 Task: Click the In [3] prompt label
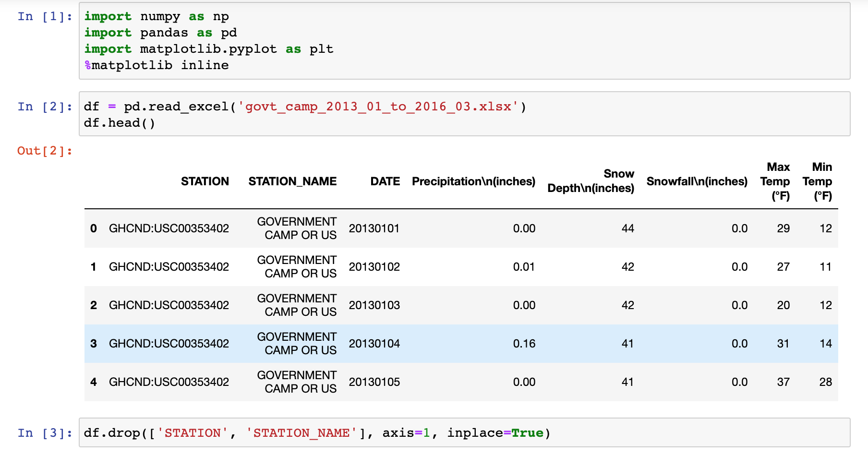click(45, 433)
